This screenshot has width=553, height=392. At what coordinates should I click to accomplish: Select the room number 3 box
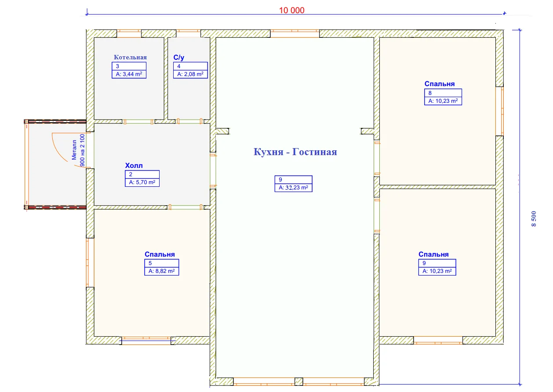pos(129,66)
